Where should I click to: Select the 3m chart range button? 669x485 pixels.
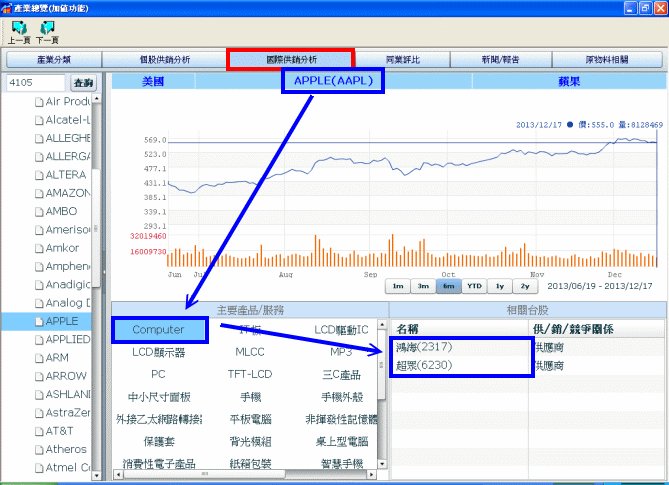coord(423,286)
